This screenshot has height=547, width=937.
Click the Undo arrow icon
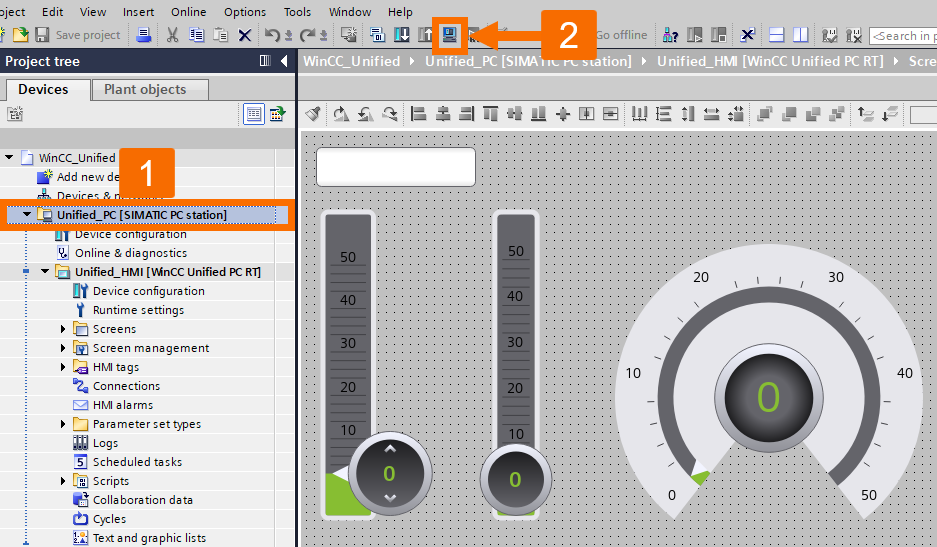(x=272, y=35)
